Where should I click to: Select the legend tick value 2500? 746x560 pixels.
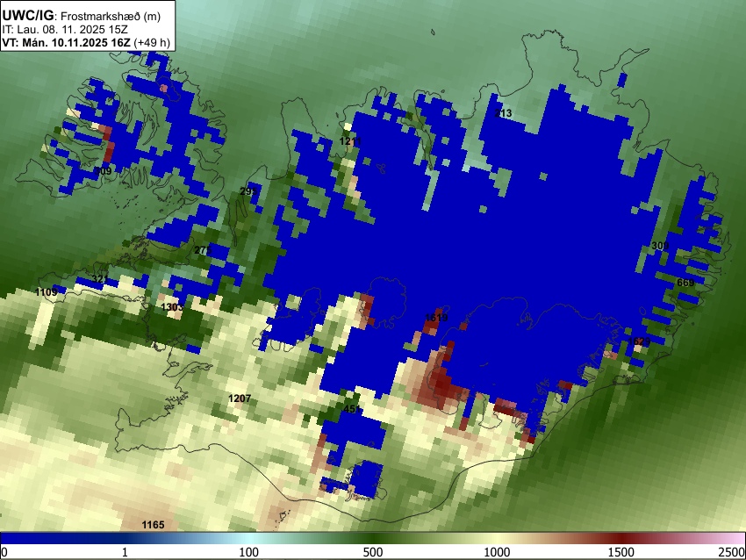click(732, 552)
